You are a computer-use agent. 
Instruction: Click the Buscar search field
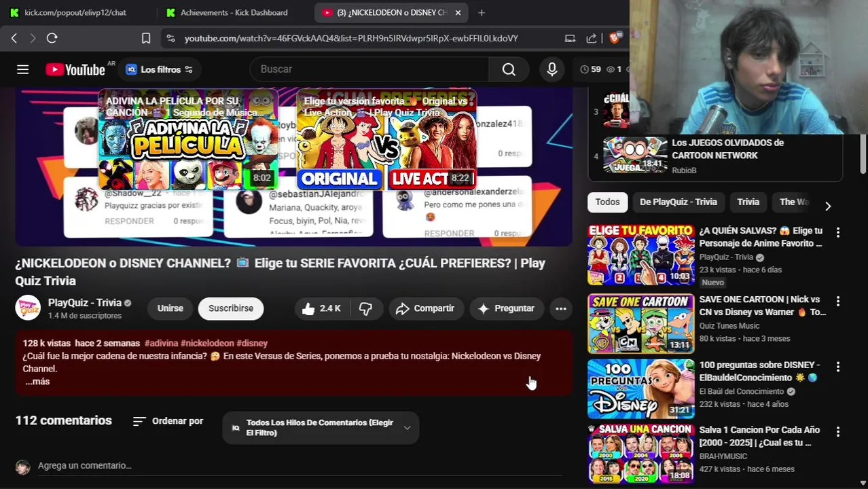coord(369,69)
